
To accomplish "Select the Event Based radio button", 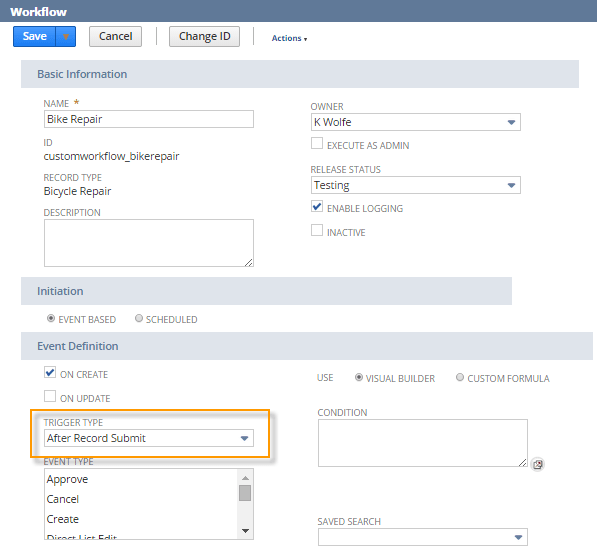I will click(x=51, y=318).
